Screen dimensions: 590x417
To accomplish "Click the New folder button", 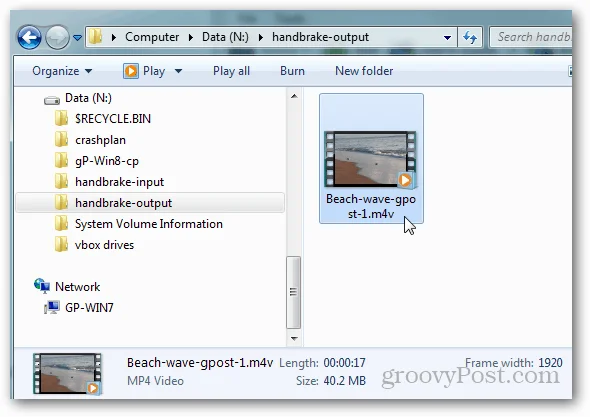I will (x=364, y=71).
